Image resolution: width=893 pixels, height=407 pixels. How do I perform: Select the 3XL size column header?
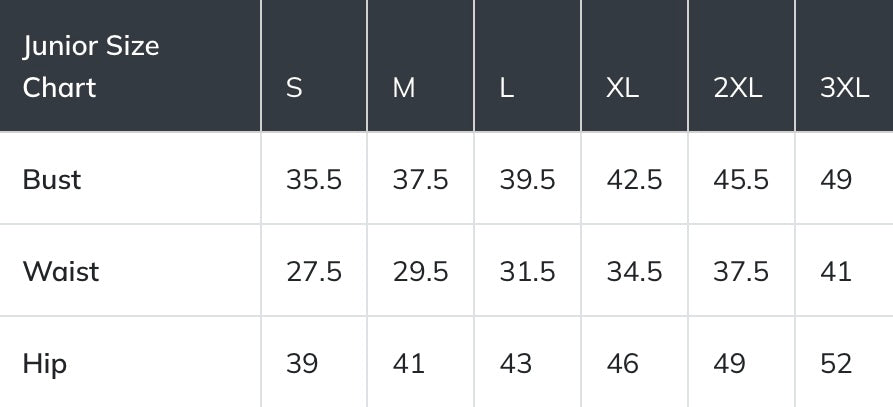(844, 88)
